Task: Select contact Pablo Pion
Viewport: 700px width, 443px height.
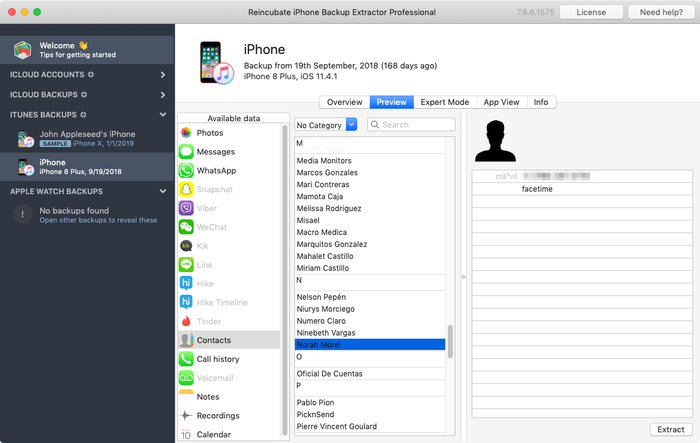Action: coord(370,402)
